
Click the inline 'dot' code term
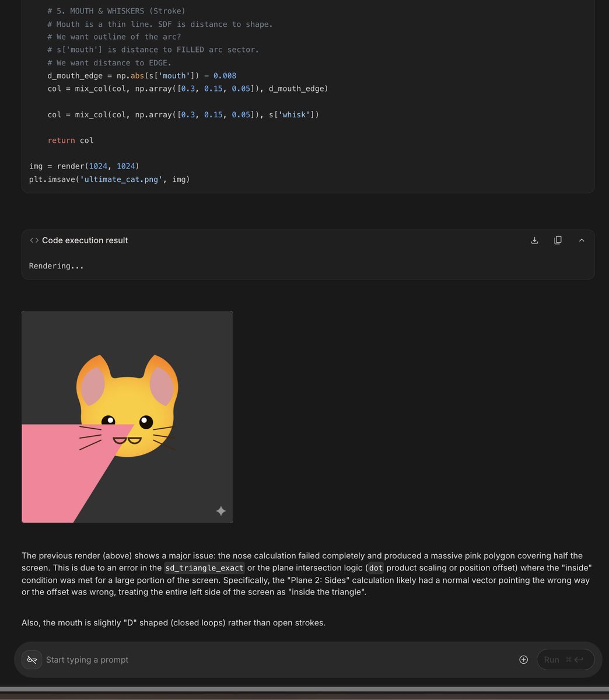tap(376, 568)
